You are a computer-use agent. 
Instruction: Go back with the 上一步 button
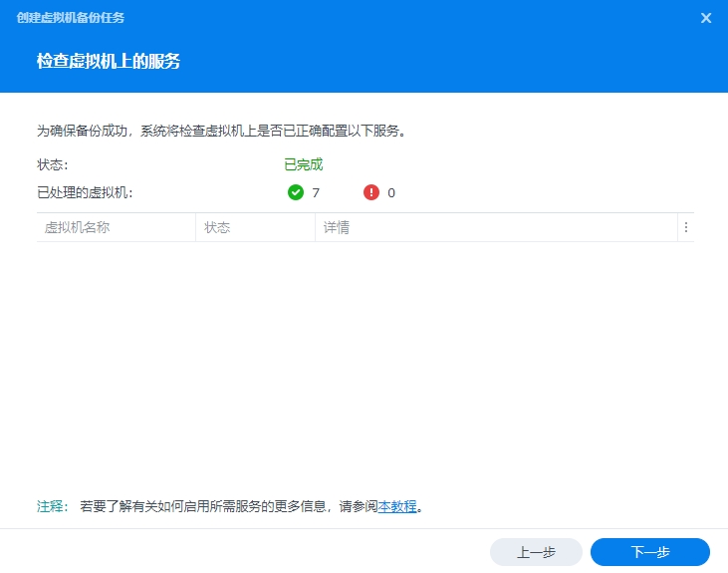(x=536, y=552)
